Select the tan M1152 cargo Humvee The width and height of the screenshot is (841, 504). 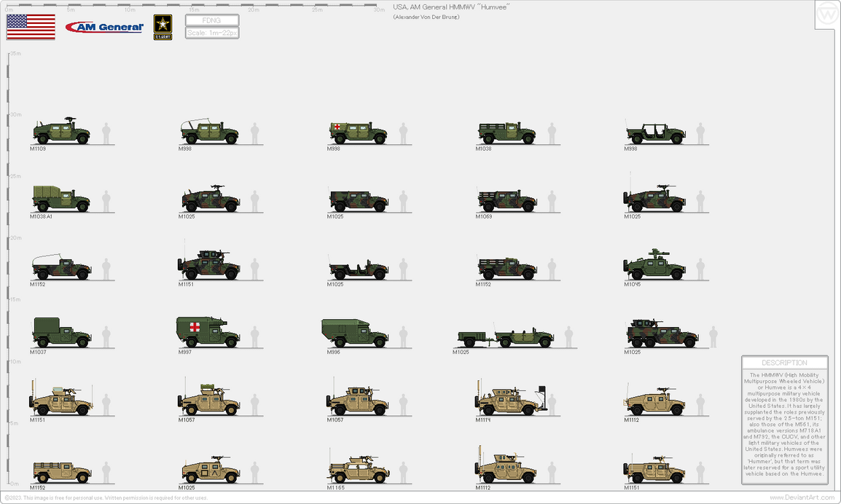pos(62,473)
